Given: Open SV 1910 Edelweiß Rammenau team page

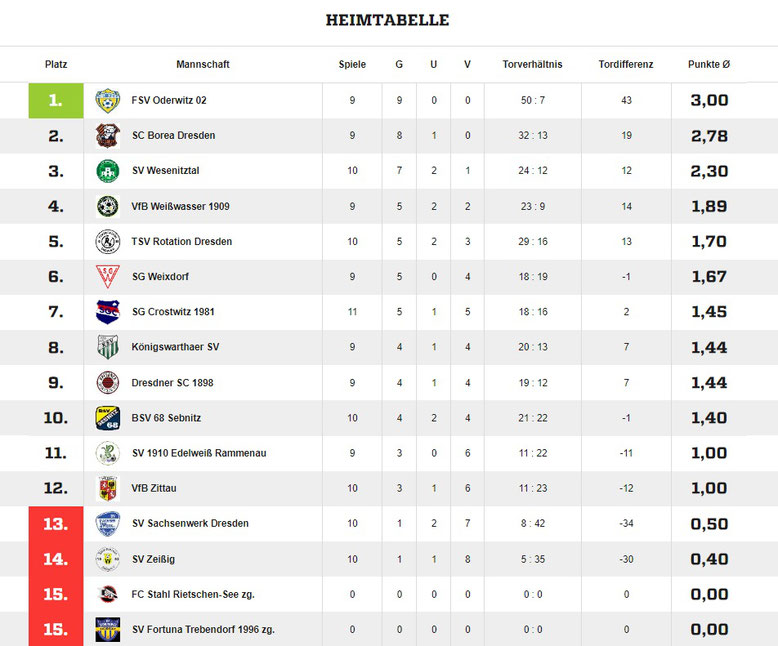Looking at the screenshot, I should (x=199, y=453).
